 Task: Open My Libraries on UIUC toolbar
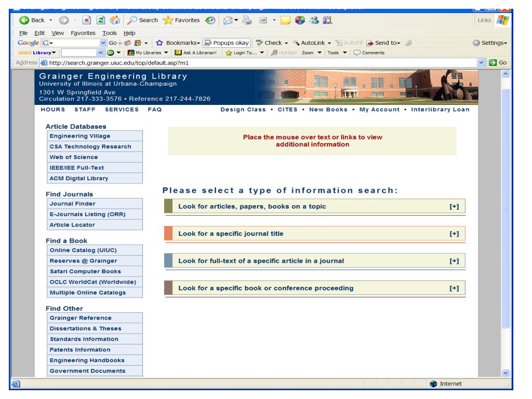pos(148,52)
